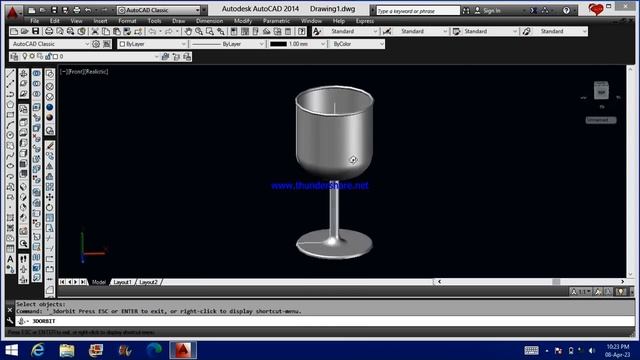Click the horizontal scrollbar under viewport
This screenshot has height=360, width=640.
531,282
